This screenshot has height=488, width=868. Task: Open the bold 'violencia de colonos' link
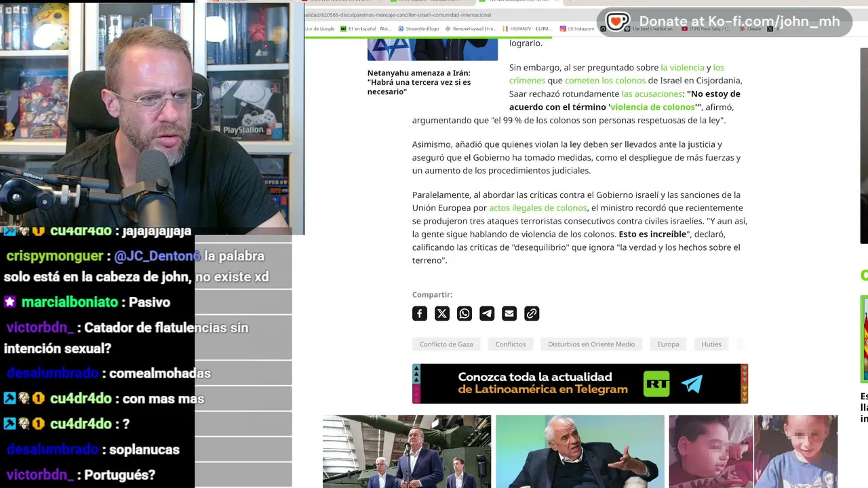[652, 107]
